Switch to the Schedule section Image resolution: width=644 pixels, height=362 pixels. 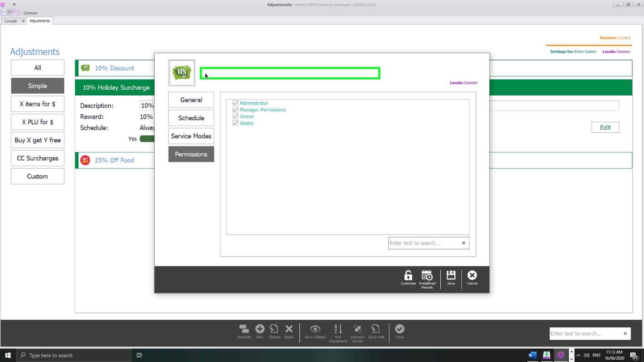point(191,118)
